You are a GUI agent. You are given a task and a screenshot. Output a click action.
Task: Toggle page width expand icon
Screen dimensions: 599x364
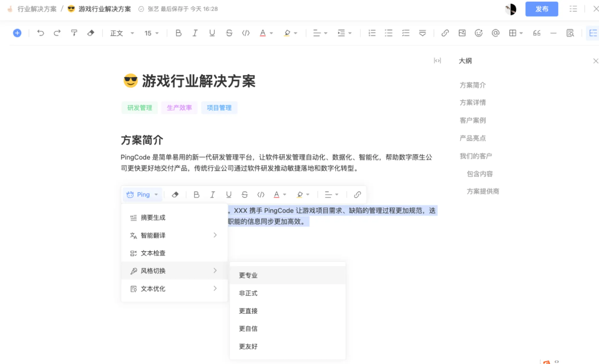[x=437, y=61]
